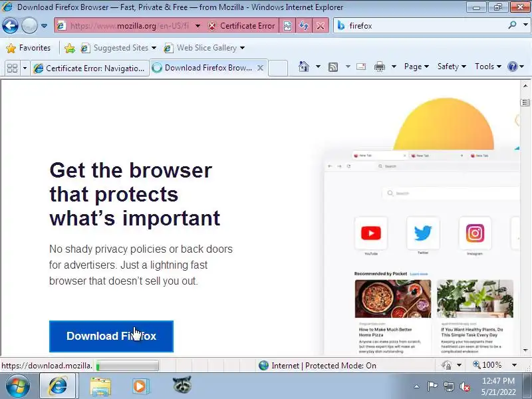Click the Help question mark icon
The image size is (532, 399).
[x=512, y=66]
